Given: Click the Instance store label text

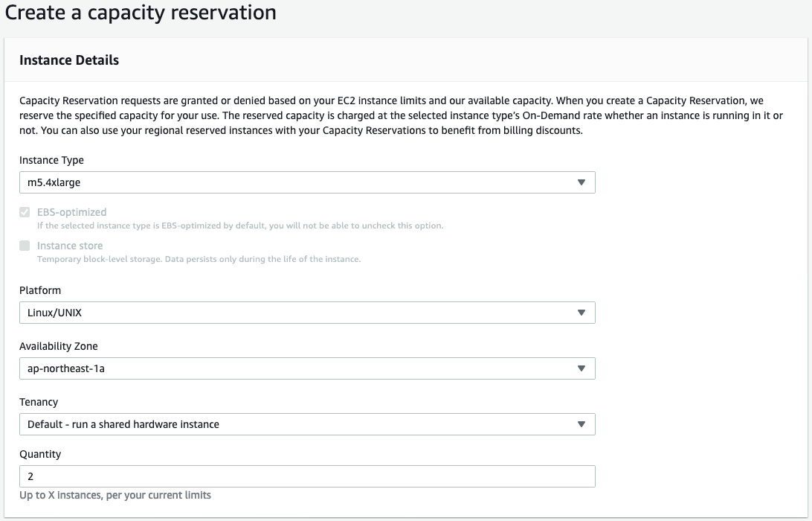Looking at the screenshot, I should [70, 245].
